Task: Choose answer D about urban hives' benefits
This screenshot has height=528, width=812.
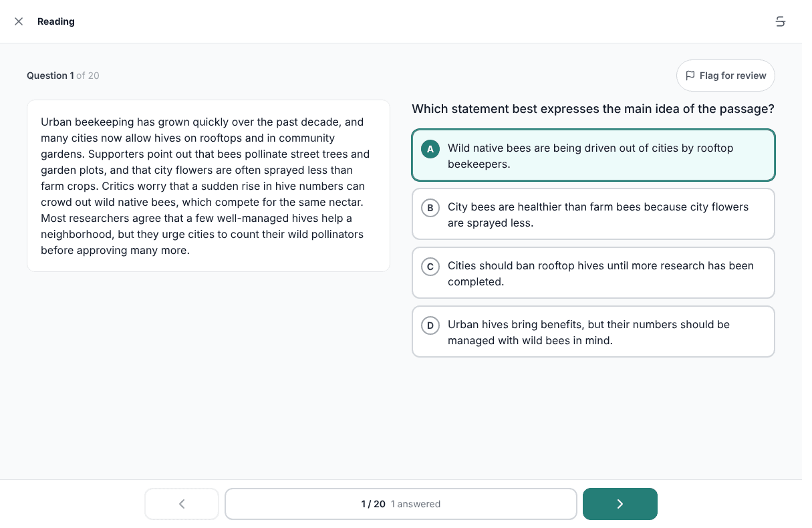Action: (x=593, y=332)
